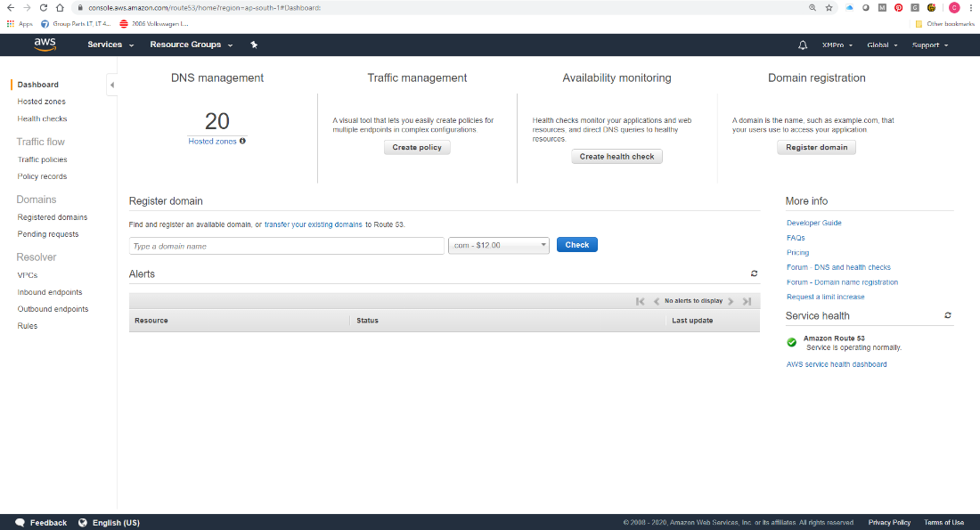
Task: Open the Global region dropdown
Action: (x=882, y=45)
